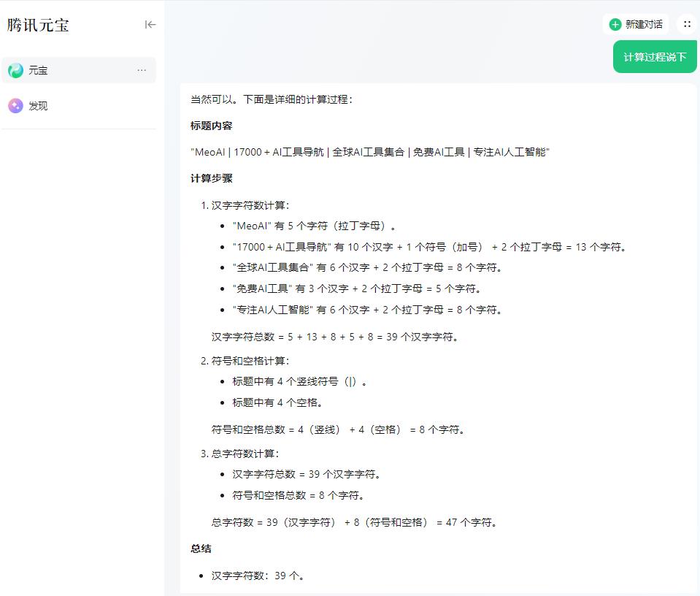
Task: Click the 标题内容 heading
Action: (x=211, y=126)
